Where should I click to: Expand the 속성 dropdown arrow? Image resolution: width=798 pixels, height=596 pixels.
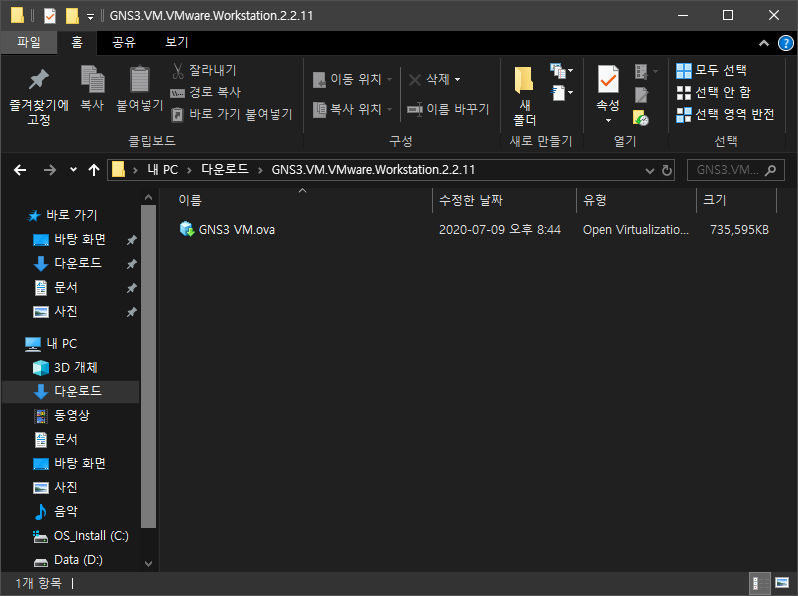pos(608,121)
